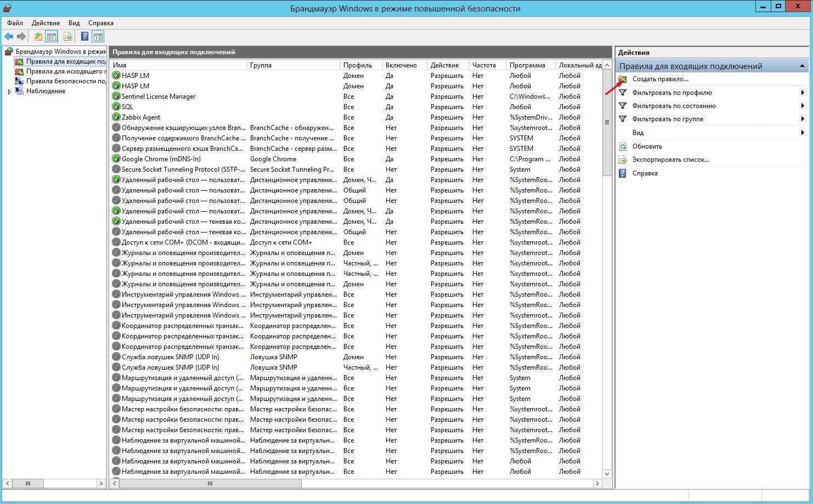Click 'Создать правило...' action link
This screenshot has width=813, height=504.
click(x=660, y=79)
